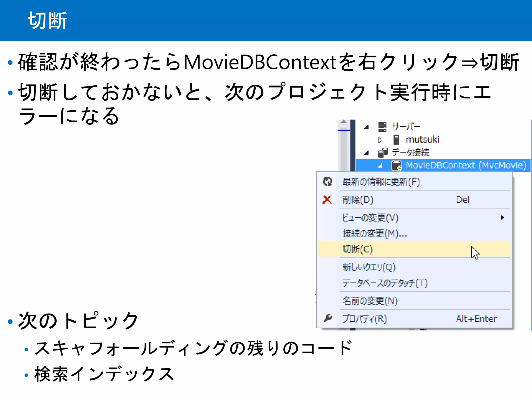This screenshot has width=532, height=399.
Task: Select 切断(C) to disconnect
Action: [414, 249]
